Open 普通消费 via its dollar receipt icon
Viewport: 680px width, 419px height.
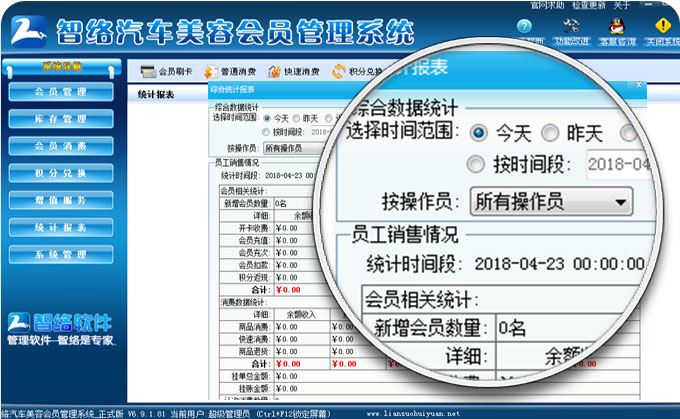[x=211, y=72]
